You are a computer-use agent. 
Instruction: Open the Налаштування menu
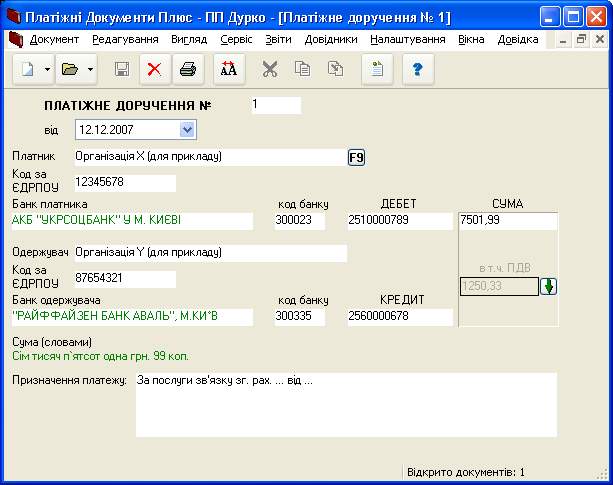(408, 39)
